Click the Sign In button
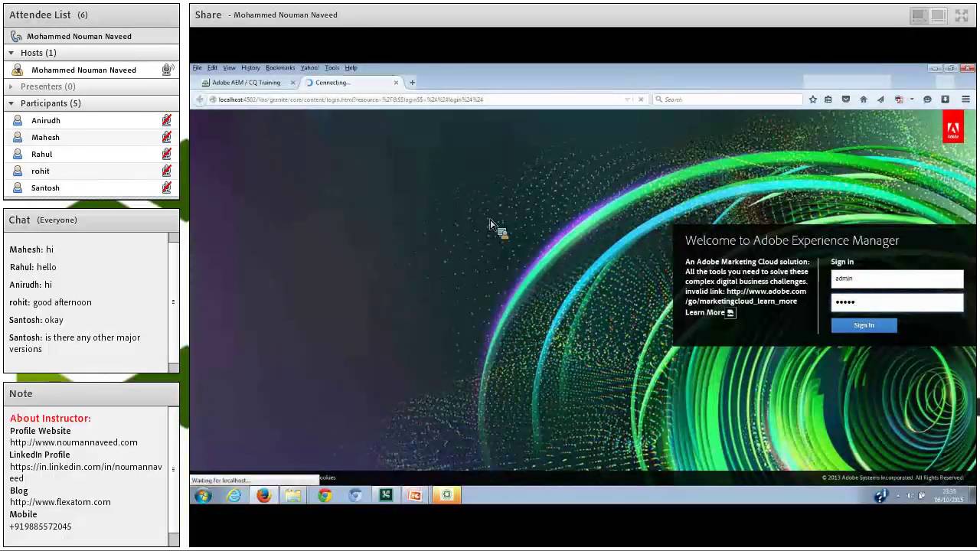980x551 pixels. (x=864, y=325)
